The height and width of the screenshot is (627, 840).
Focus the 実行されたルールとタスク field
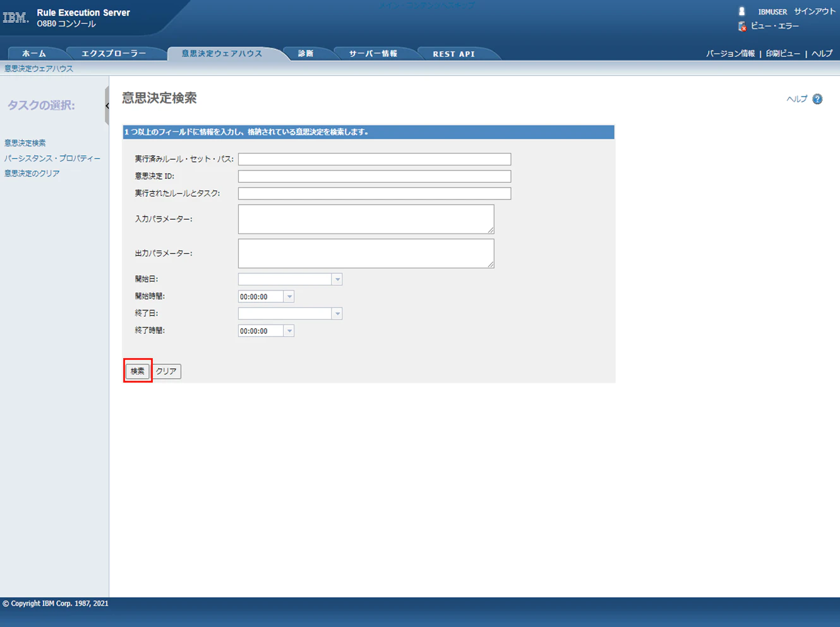click(375, 193)
